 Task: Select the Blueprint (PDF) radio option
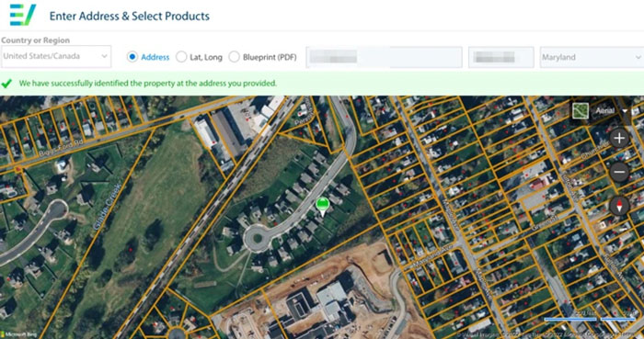tap(234, 57)
